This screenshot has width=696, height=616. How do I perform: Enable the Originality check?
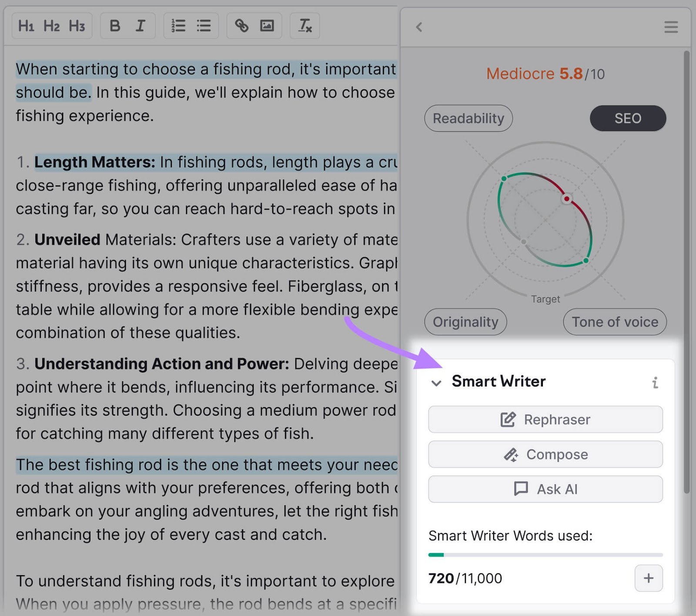465,322
